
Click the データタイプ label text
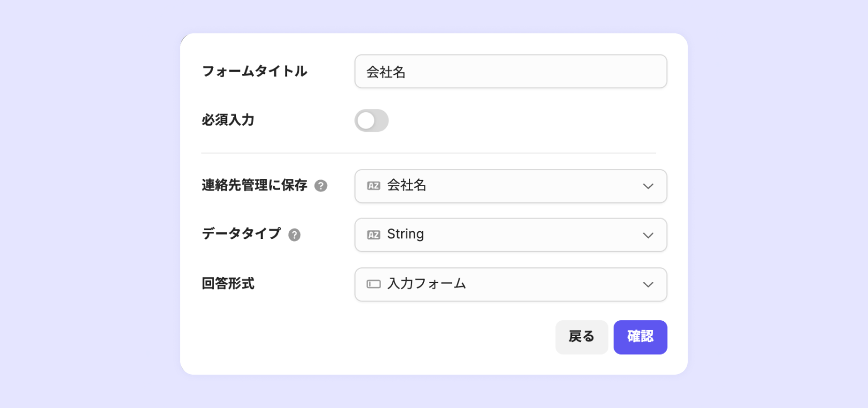coord(241,234)
